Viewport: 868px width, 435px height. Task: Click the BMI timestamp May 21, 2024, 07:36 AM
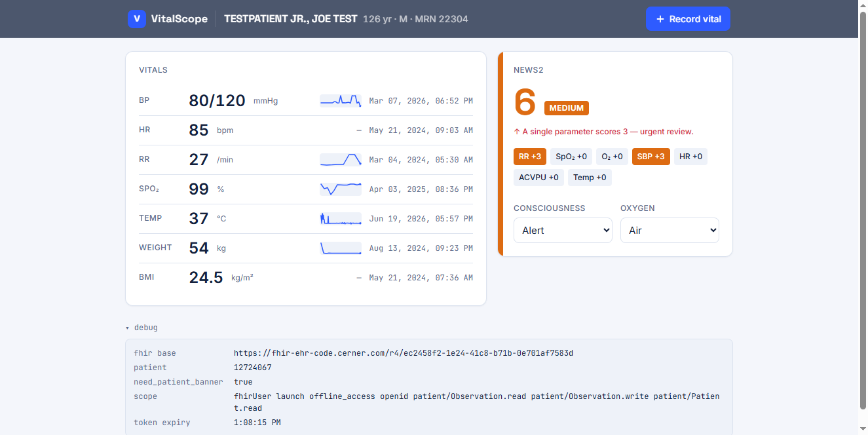click(421, 278)
